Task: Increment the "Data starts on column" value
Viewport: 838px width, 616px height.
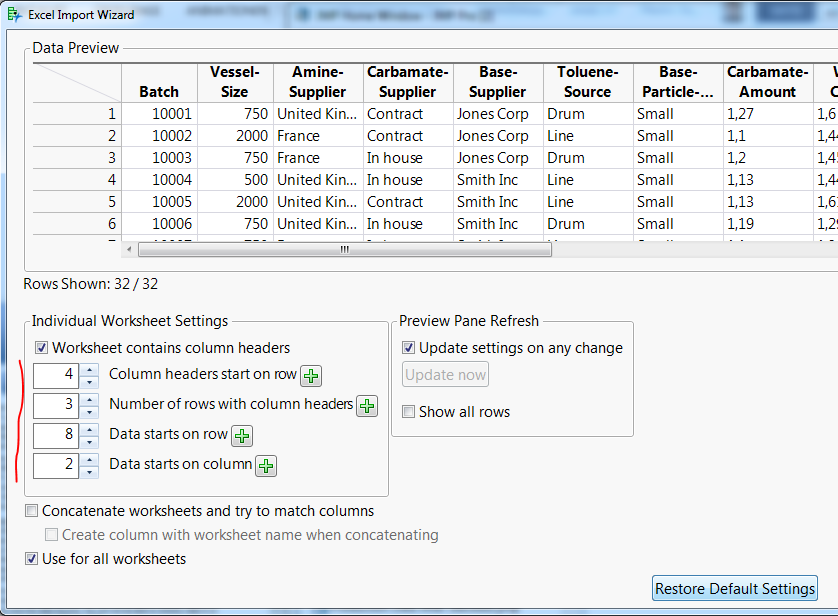Action: 89,461
